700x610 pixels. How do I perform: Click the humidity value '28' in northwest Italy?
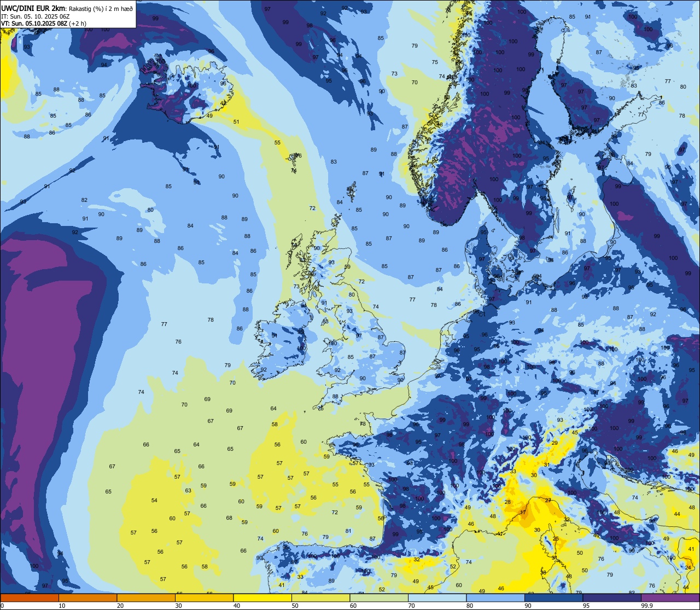coord(507,502)
